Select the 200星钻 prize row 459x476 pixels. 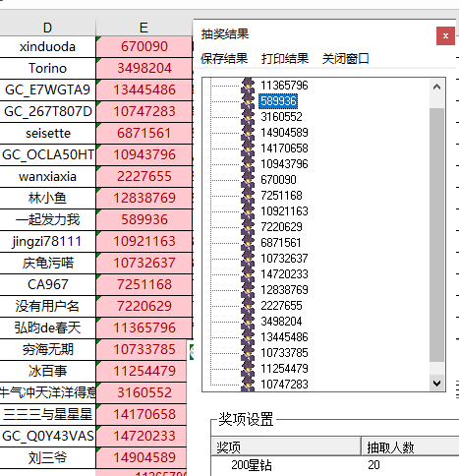[252, 465]
